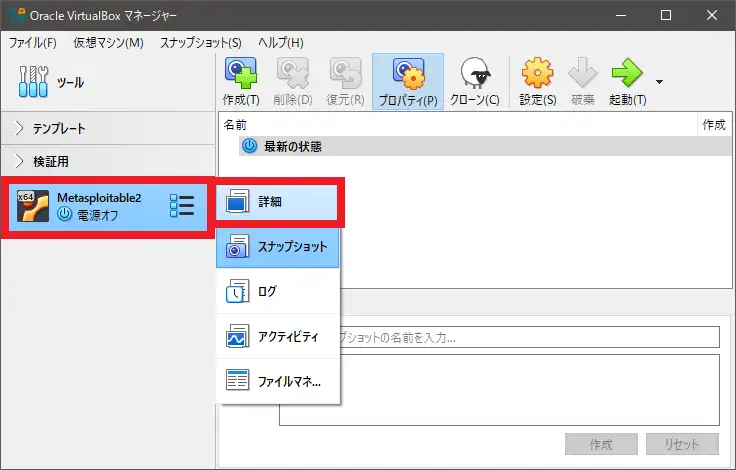This screenshot has height=470, width=736.
Task: Choose アクティビティ from the popup menu
Action: 279,337
